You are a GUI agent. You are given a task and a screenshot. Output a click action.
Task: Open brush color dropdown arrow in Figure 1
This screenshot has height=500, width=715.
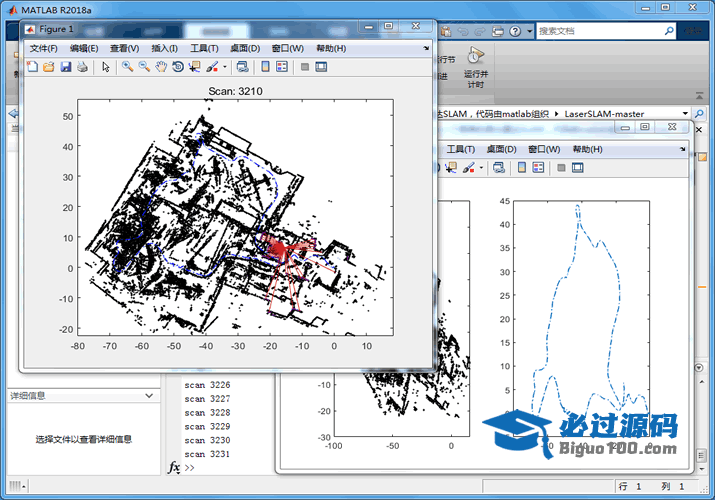click(225, 67)
